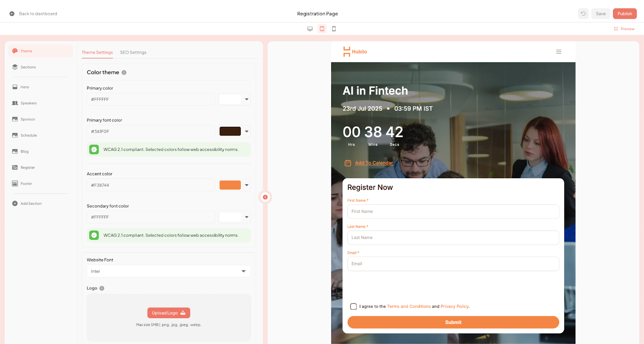
Task: Click the Preview link text
Action: tap(627, 29)
